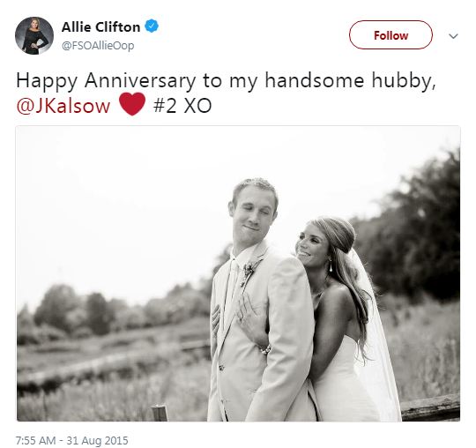Click the "31 Aug 2015" date text
The image size is (476, 448).
(97, 440)
